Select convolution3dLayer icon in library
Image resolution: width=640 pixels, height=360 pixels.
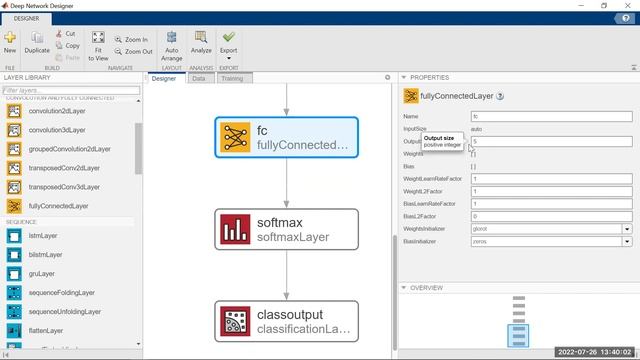pyautogui.click(x=14, y=130)
